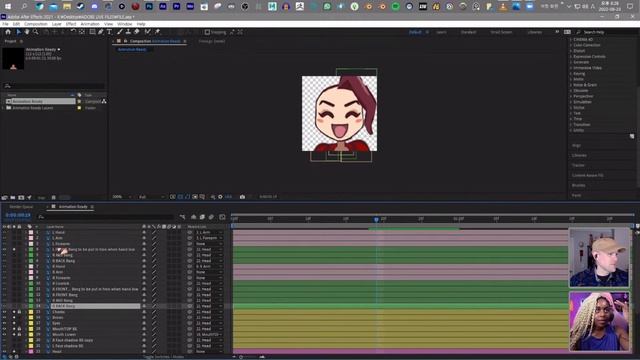
Task: Expand the Distort effects category
Action: pyautogui.click(x=571, y=51)
